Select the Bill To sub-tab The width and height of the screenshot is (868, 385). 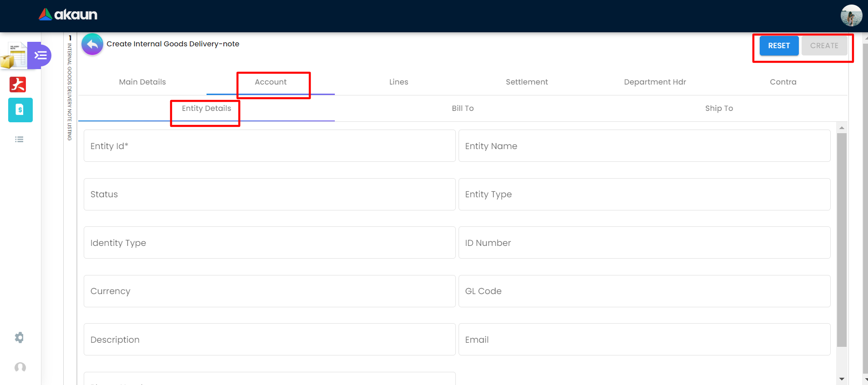[463, 109]
